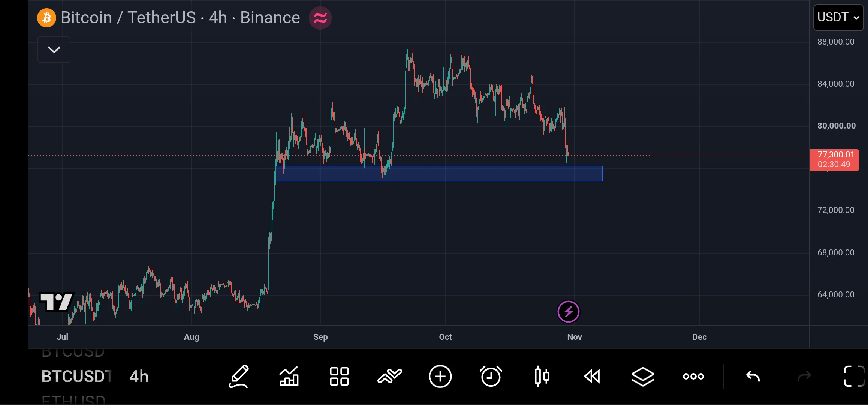This screenshot has height=405, width=868.
Task: Open the compare symbols lines icon
Action: (x=390, y=376)
